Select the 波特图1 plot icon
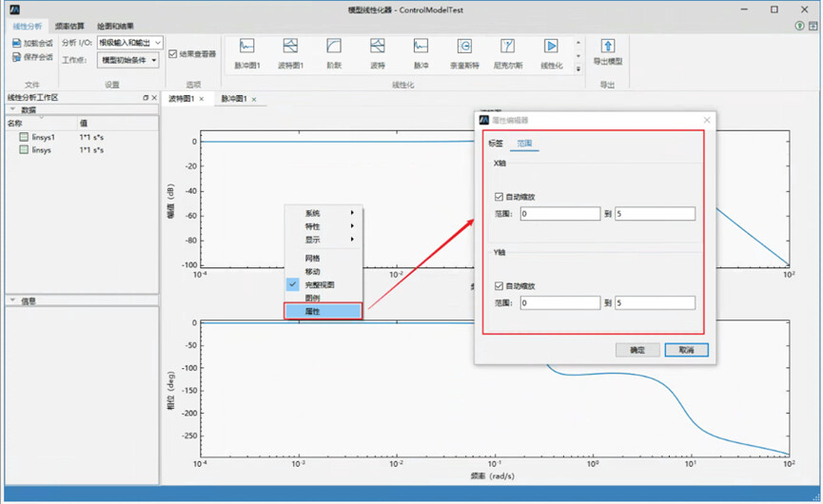This screenshot has height=504, width=823. click(x=290, y=47)
